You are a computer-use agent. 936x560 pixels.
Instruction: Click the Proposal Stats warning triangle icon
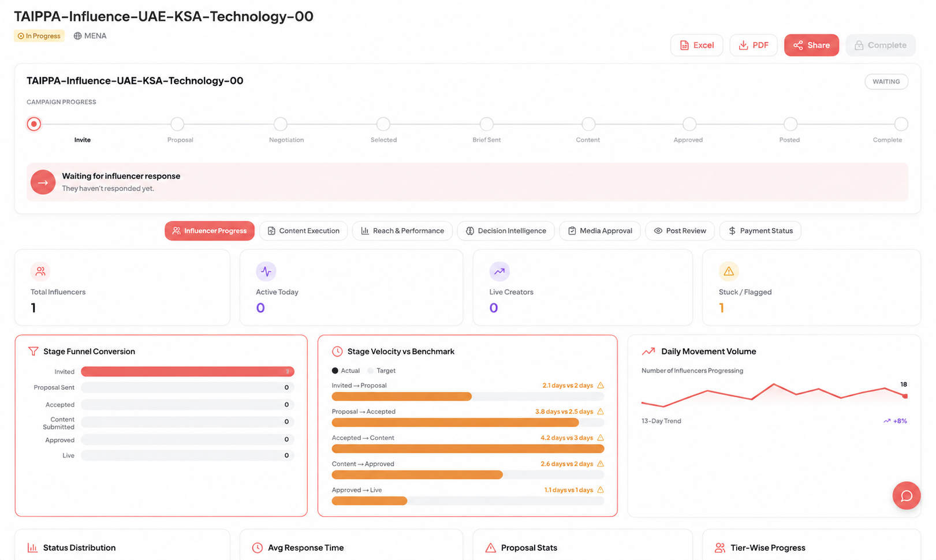(x=491, y=547)
